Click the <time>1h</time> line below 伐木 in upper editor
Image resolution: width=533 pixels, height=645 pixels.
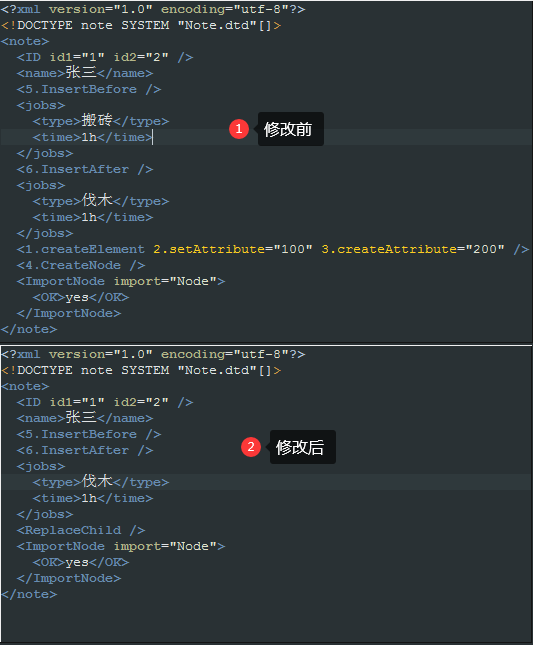93,217
